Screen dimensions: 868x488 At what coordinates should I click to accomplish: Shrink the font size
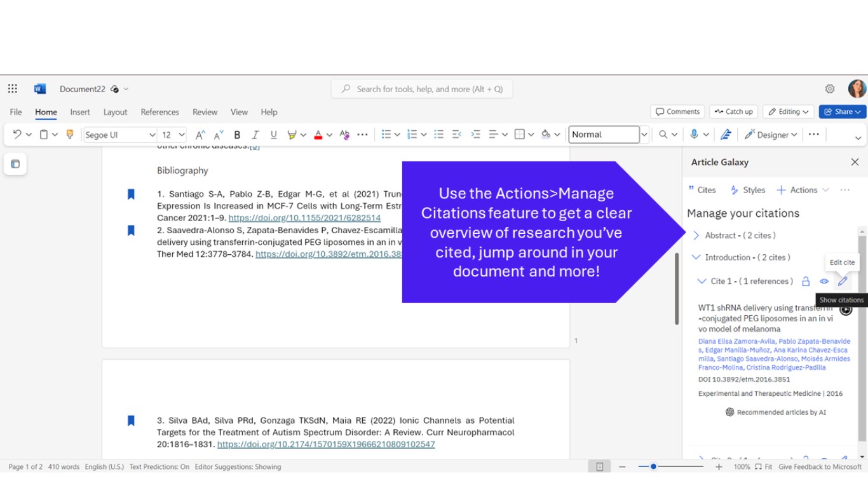219,135
